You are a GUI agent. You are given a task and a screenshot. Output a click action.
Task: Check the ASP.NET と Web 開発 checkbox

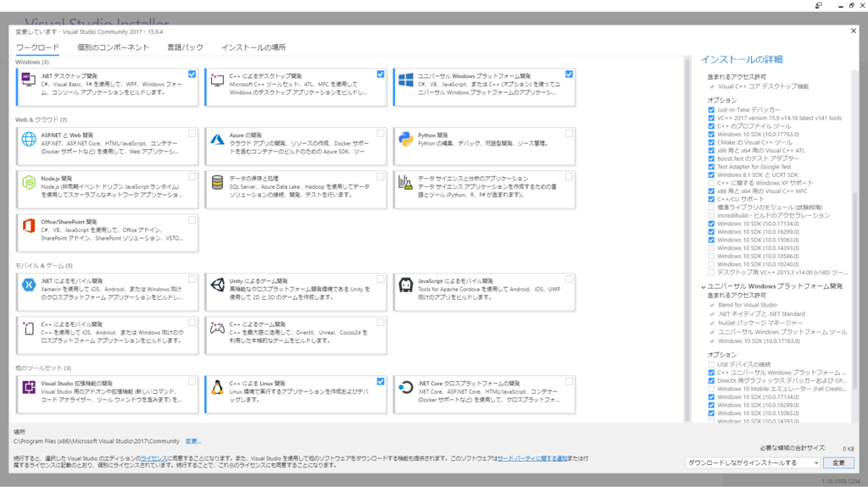click(192, 133)
